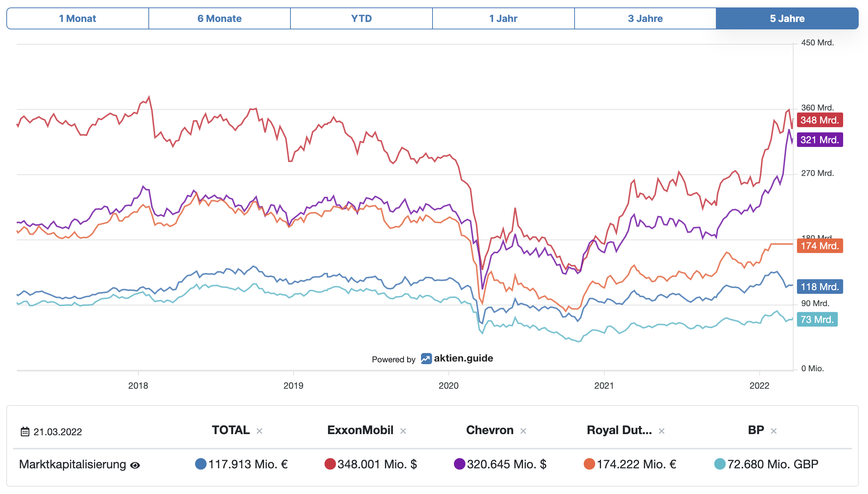The width and height of the screenshot is (868, 494).
Task: Click the 118 Mrd. TOTAL value tag
Action: tap(820, 287)
